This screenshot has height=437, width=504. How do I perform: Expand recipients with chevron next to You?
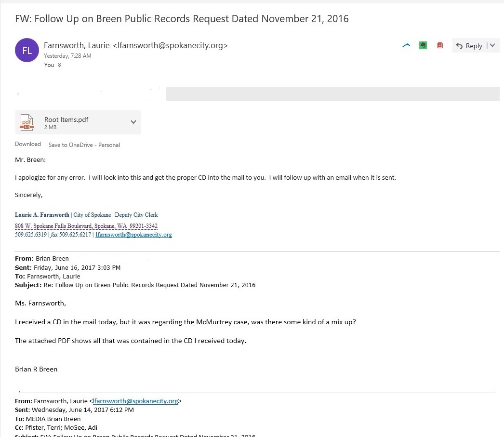click(59, 65)
